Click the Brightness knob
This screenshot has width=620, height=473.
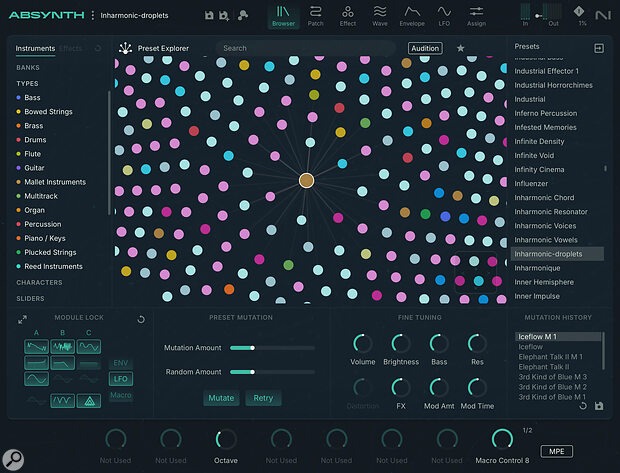click(401, 343)
